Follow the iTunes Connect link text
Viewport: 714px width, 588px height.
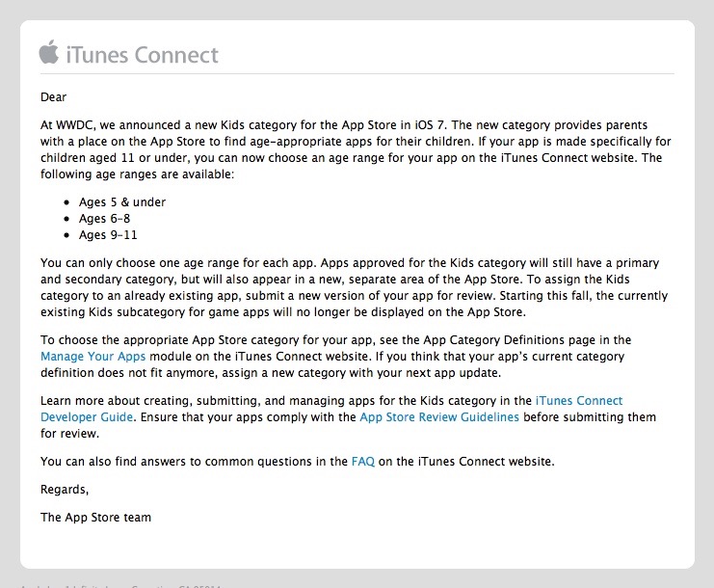(x=579, y=400)
